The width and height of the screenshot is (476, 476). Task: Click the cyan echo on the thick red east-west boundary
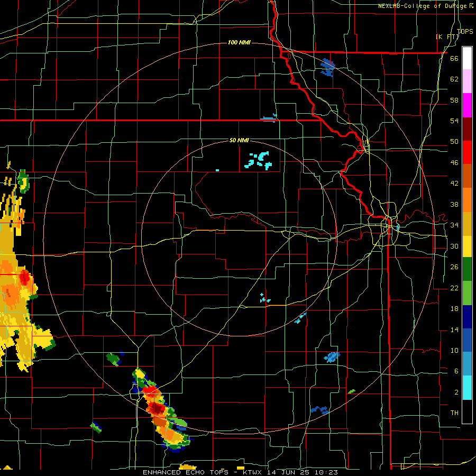click(x=269, y=118)
